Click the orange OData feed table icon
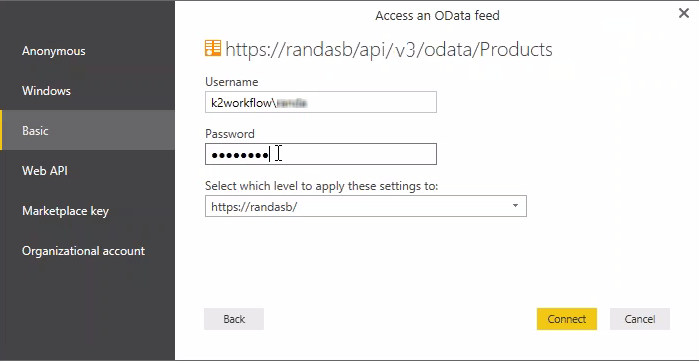The image size is (699, 361). (x=213, y=49)
